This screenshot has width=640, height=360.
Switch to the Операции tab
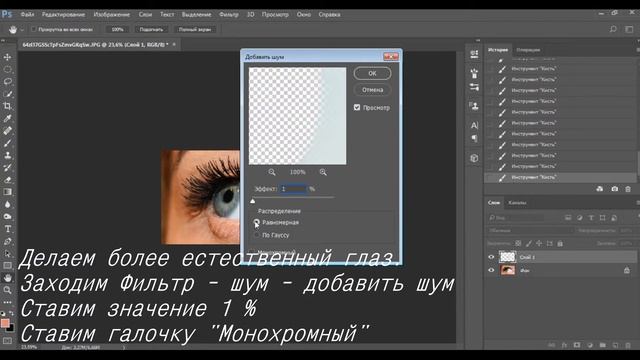coord(528,50)
